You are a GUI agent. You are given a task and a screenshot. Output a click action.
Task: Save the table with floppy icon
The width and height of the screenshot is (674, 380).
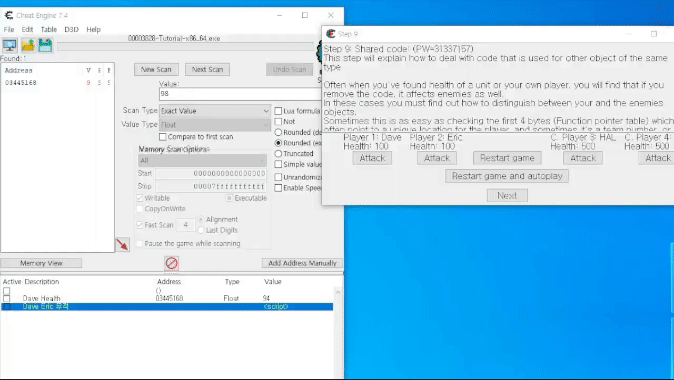click(x=45, y=45)
